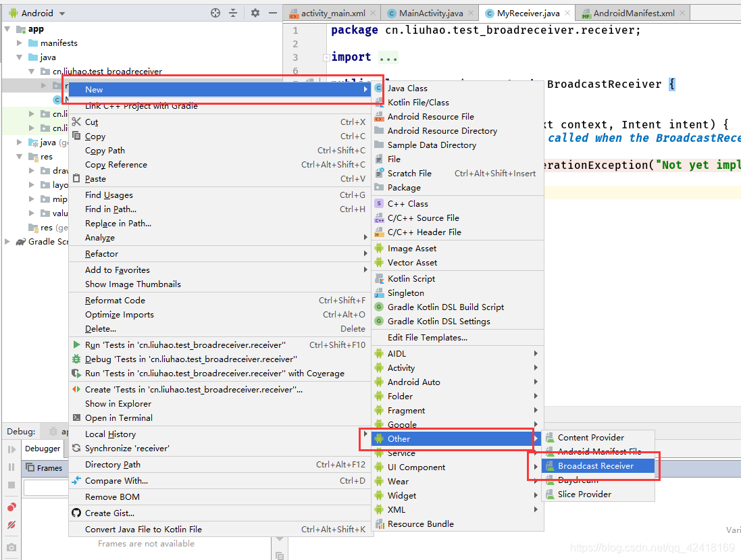Click the Pause icon in Debug panel
The width and height of the screenshot is (741, 560).
11,467
